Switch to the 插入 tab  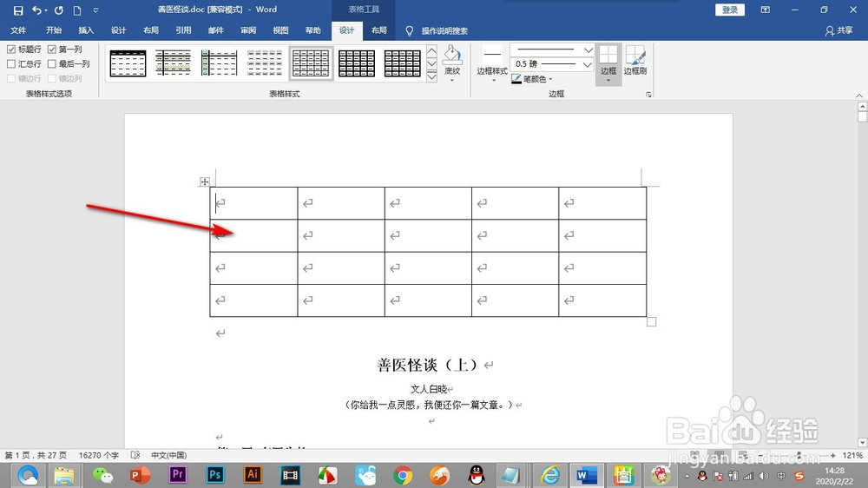[86, 30]
